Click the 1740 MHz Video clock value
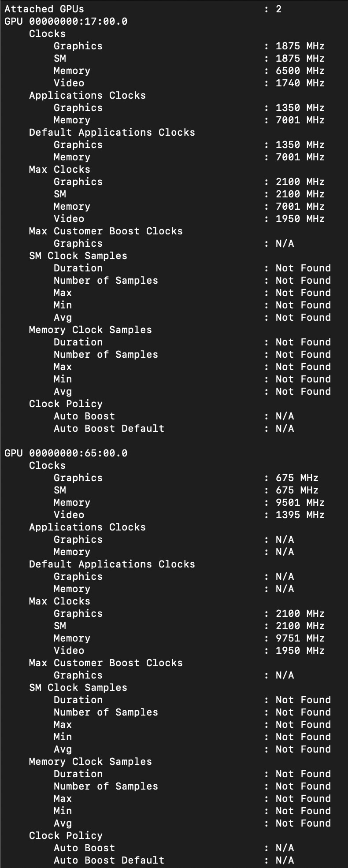This screenshot has width=348, height=868. [300, 83]
